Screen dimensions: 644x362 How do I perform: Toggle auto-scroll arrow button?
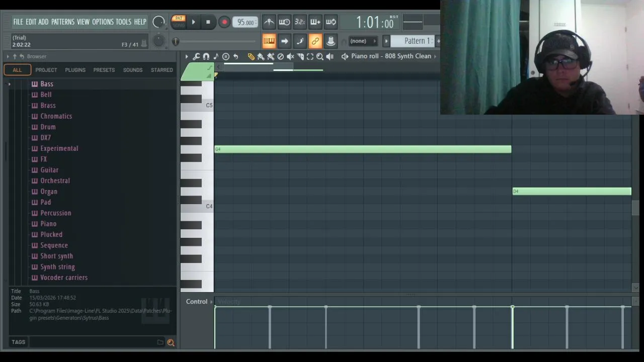tap(284, 41)
